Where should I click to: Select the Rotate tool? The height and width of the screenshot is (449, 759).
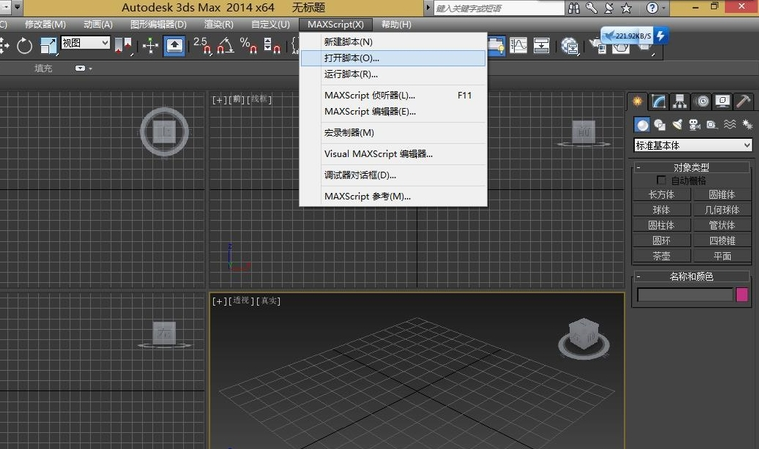(24, 46)
